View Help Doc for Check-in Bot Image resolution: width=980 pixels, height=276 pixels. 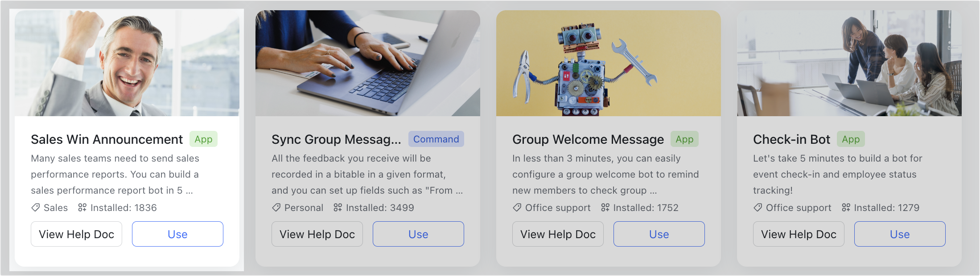click(x=799, y=234)
